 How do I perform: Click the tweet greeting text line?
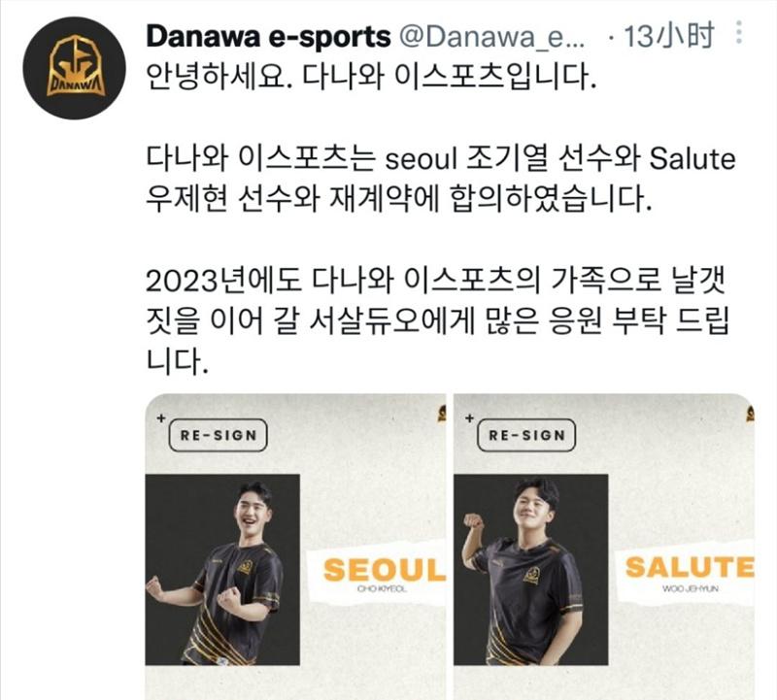371,78
